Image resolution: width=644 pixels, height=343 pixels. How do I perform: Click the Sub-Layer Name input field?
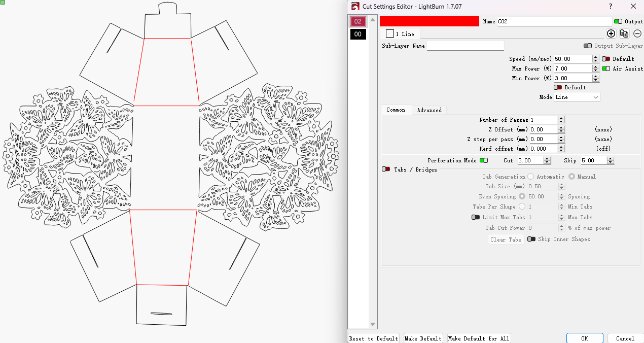466,46
